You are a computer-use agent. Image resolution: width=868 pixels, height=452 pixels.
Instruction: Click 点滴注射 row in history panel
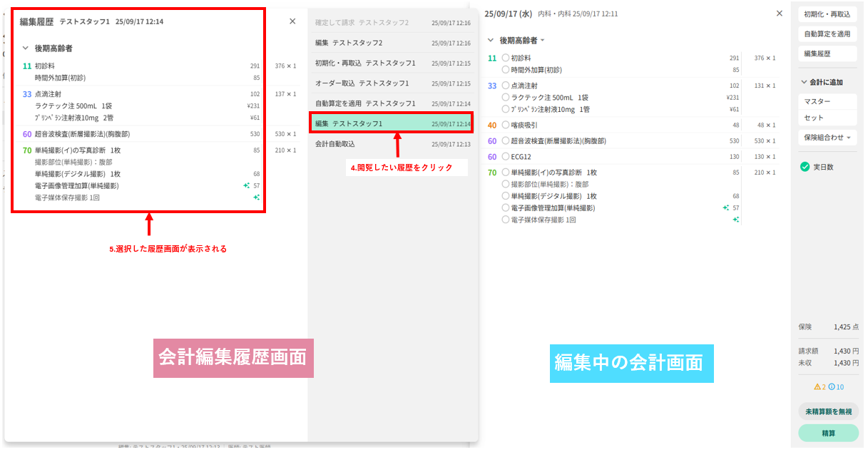141,93
